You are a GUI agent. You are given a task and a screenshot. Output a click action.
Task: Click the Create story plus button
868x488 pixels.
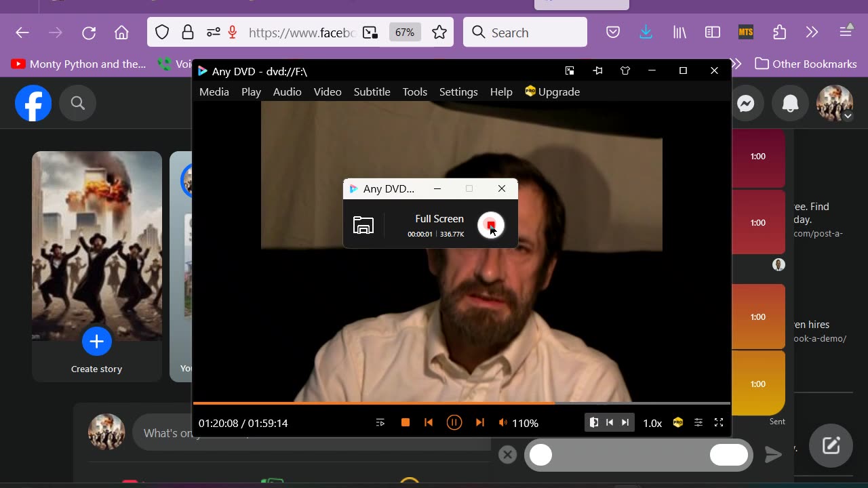[x=97, y=341]
